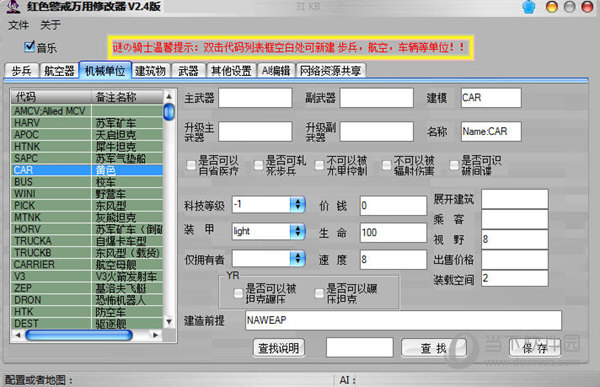Click the 主武器 input field
The height and width of the screenshot is (387, 600).
(255, 98)
